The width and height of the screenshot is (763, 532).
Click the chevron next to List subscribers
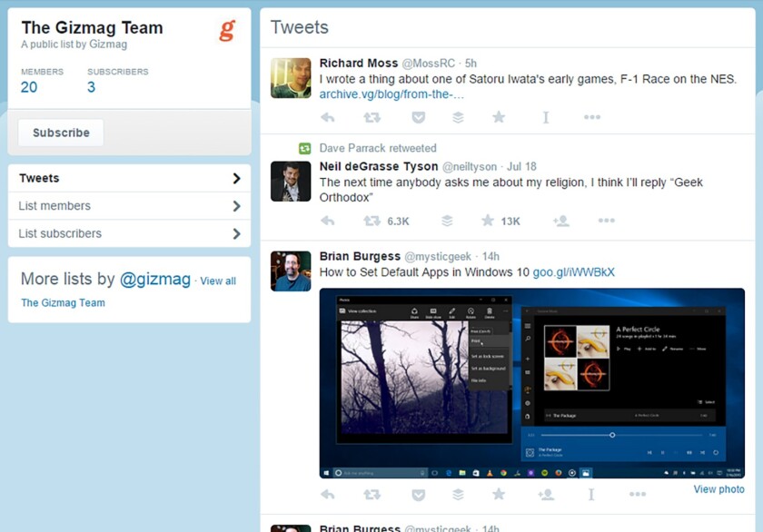(x=236, y=234)
